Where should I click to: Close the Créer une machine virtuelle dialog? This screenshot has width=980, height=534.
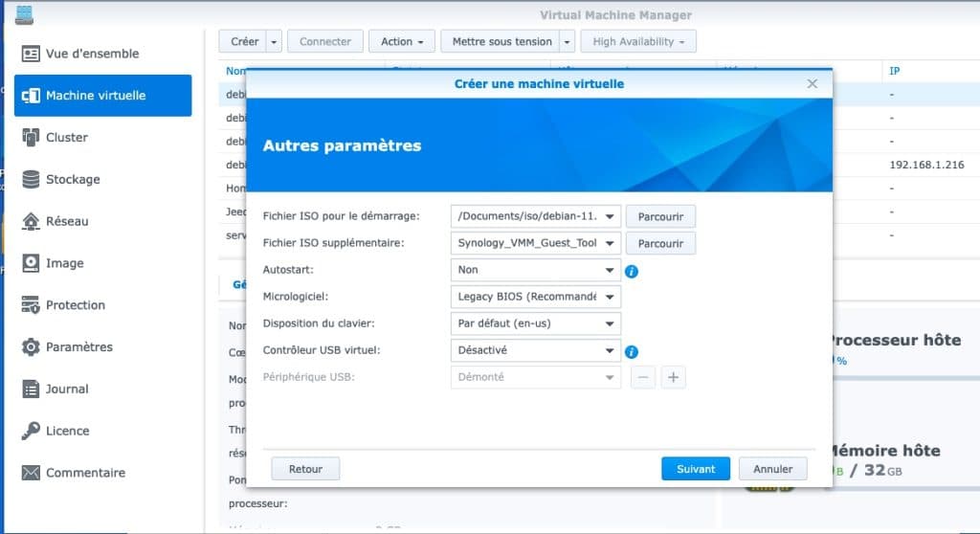coord(812,84)
